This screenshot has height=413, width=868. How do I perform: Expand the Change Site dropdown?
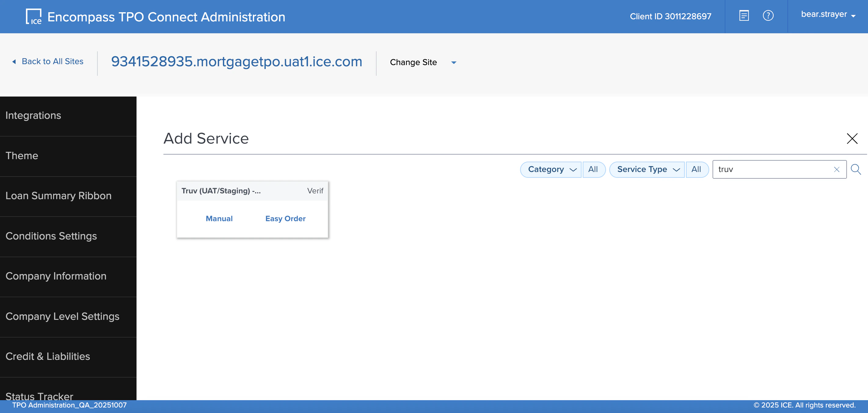click(454, 62)
